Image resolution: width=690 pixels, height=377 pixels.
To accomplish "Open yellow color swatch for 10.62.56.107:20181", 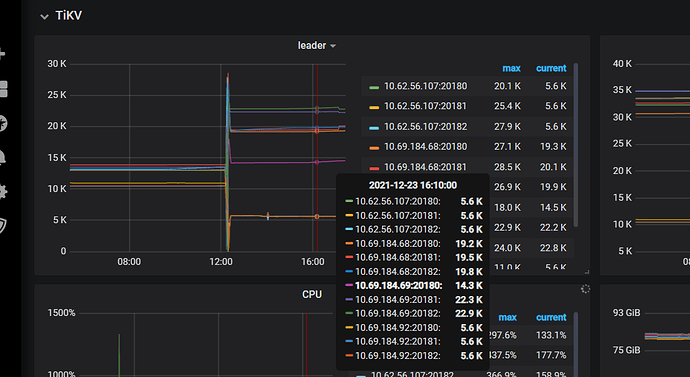I will coord(374,107).
